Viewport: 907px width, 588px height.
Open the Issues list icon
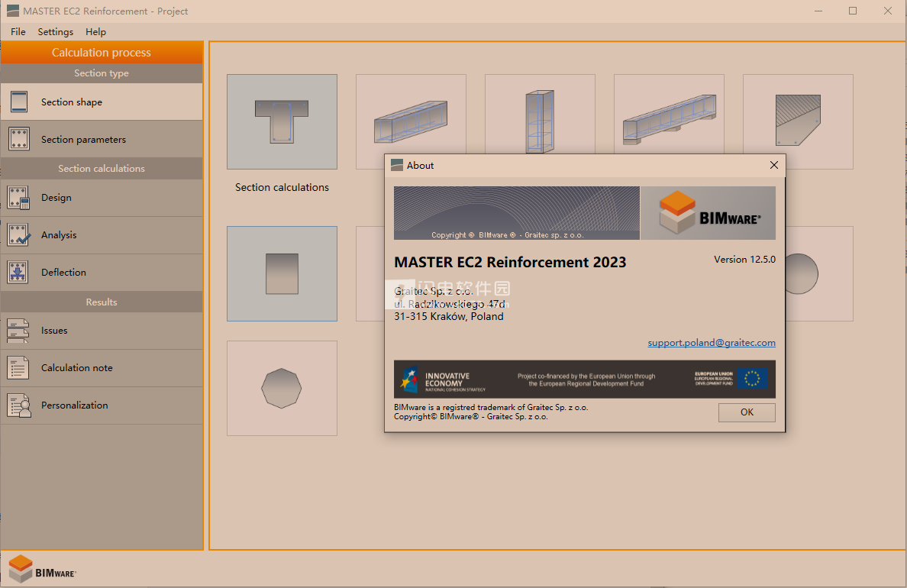click(18, 331)
